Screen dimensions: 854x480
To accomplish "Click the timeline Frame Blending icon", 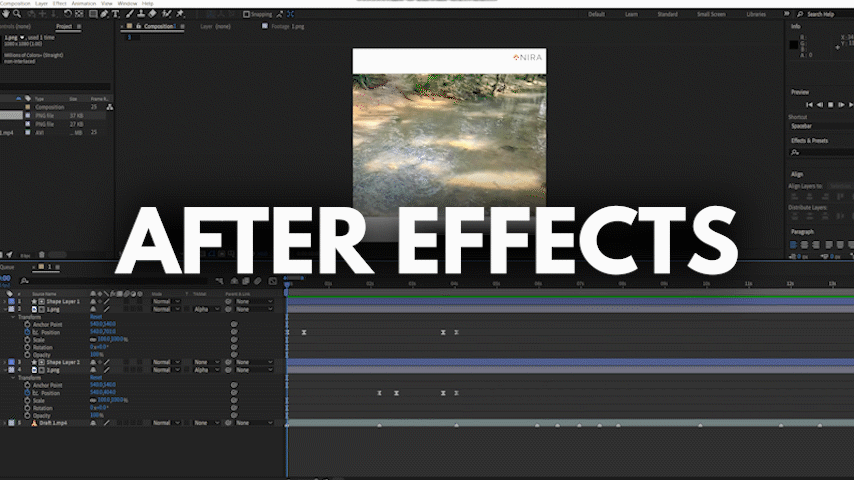I will pyautogui.click(x=246, y=281).
